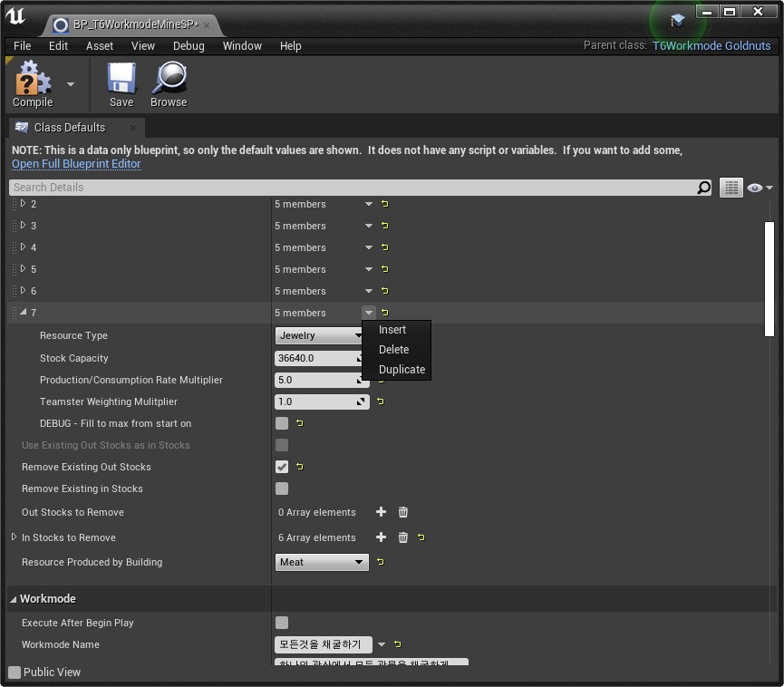Open the Edit menu
The width and height of the screenshot is (784, 687).
(x=58, y=46)
